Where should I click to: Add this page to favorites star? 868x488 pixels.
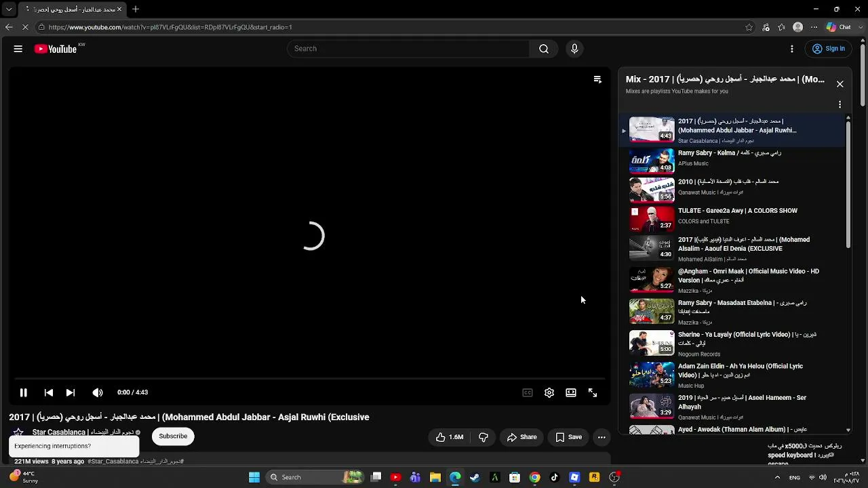click(x=749, y=27)
